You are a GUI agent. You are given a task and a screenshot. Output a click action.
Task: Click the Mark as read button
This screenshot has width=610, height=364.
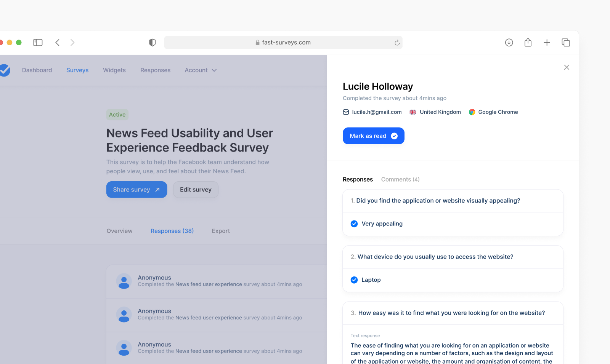374,136
